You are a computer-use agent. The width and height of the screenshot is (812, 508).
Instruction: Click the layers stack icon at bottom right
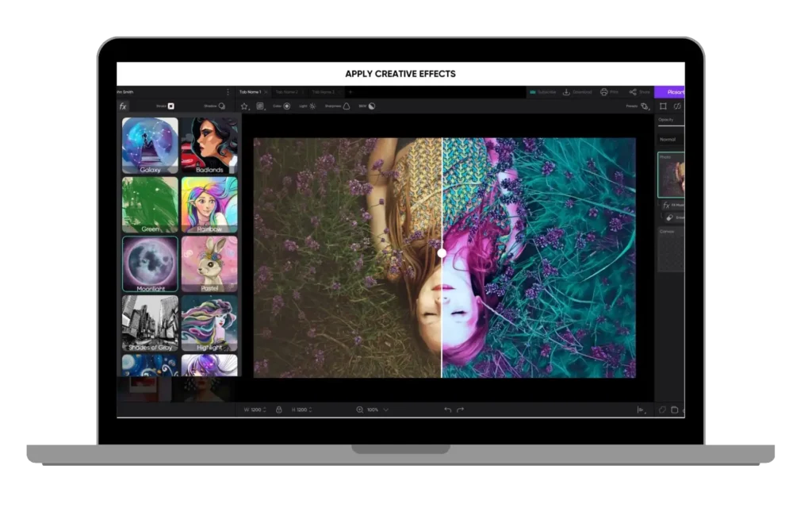[x=662, y=410]
